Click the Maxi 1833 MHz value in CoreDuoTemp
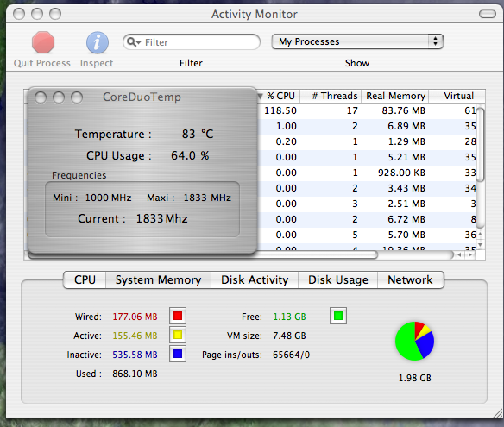Image resolution: width=504 pixels, height=427 pixels. [x=207, y=198]
